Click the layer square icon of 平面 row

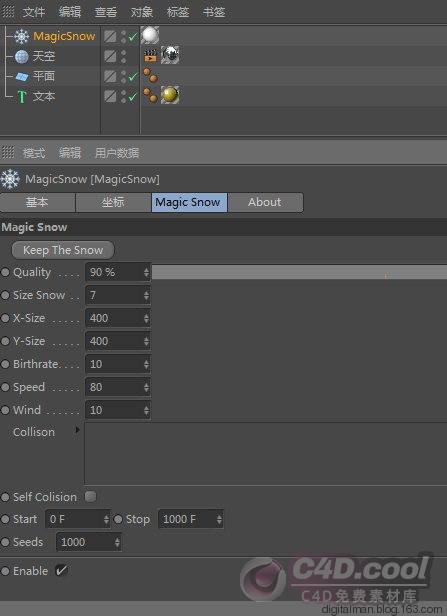[x=110, y=76]
